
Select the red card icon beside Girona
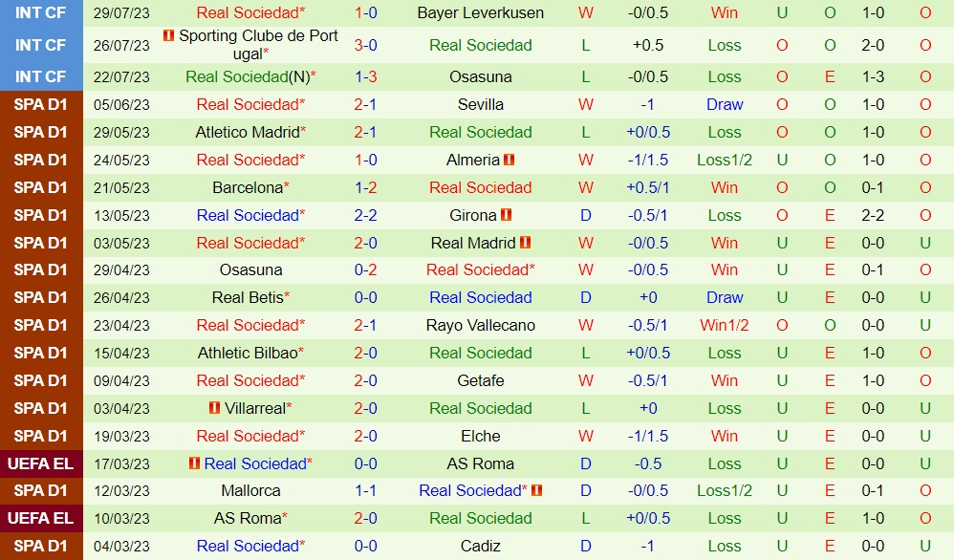point(506,215)
